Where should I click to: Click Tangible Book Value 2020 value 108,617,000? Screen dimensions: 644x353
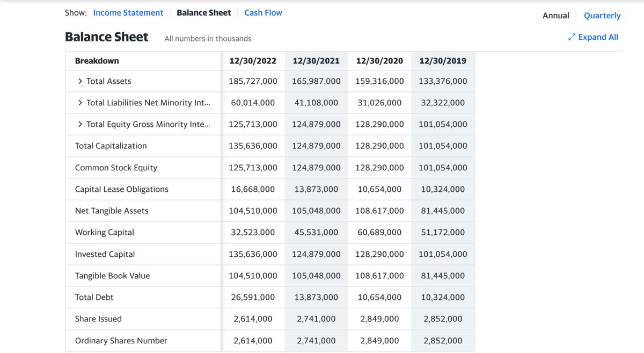coord(379,276)
